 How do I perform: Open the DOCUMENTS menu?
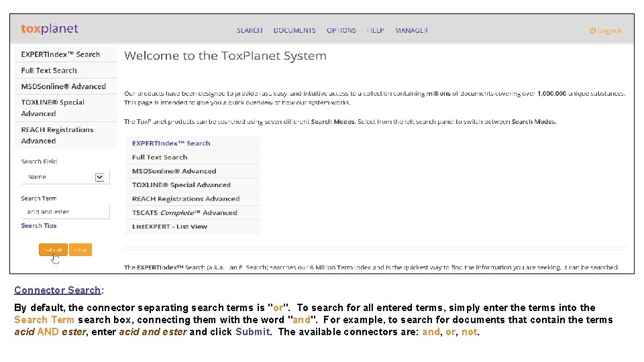tap(294, 30)
